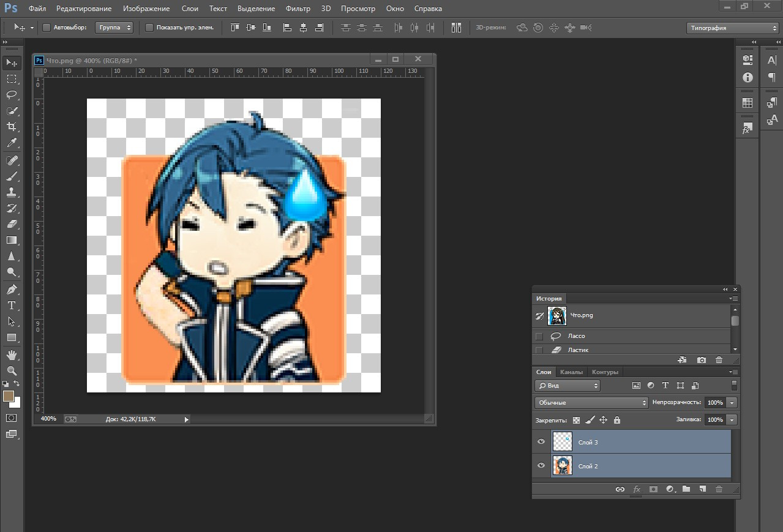Click the foreground color swatch
Image resolution: width=783 pixels, height=532 pixels.
tap(9, 396)
